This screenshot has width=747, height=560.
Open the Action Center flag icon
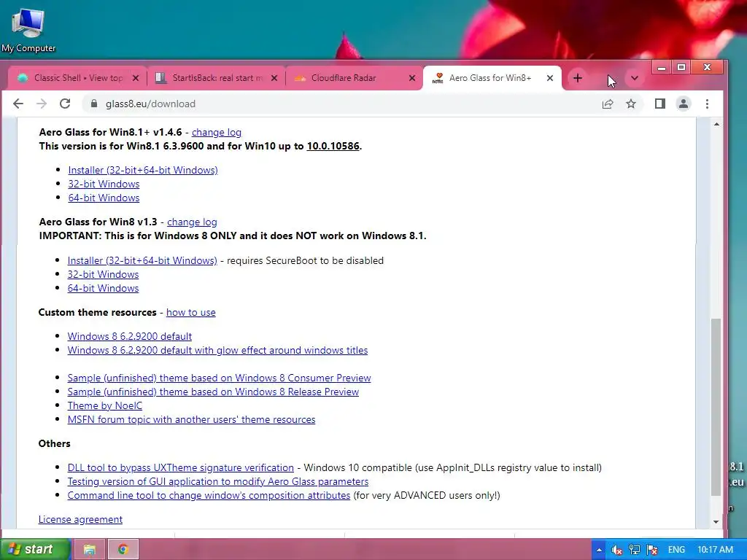(651, 550)
